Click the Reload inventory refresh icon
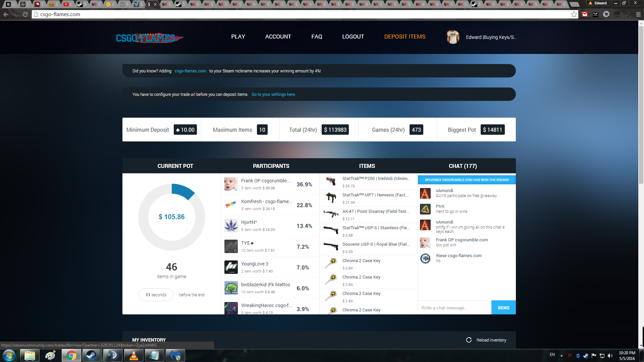This screenshot has height=362, width=644. coord(469,340)
